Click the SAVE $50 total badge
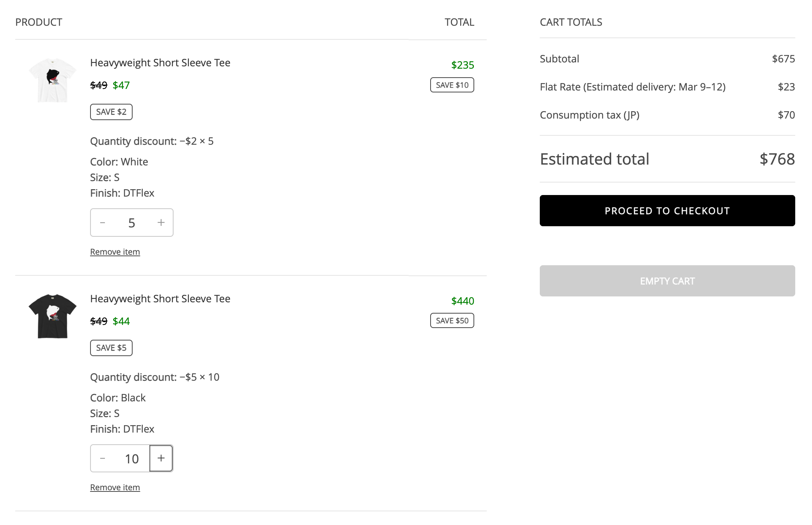The image size is (812, 525). point(452,321)
